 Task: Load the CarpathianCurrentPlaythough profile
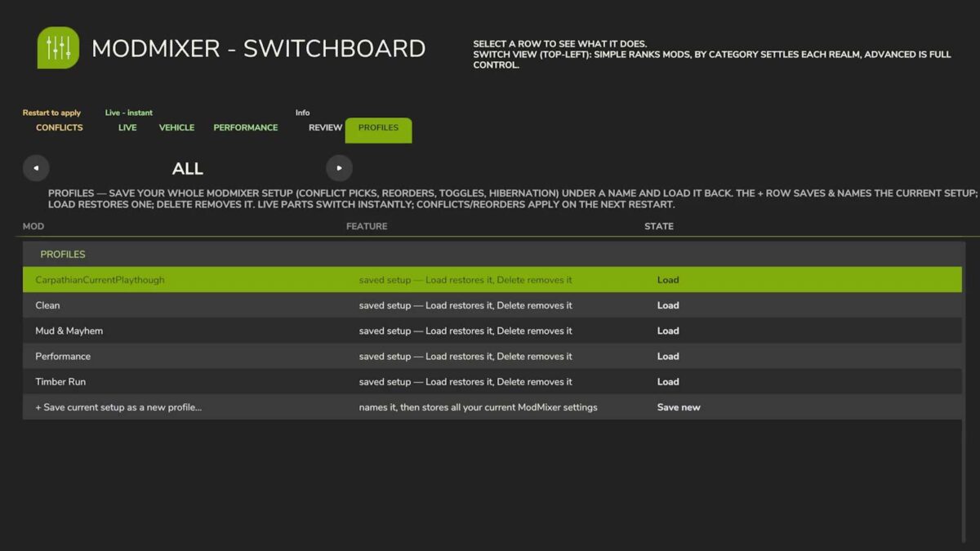(668, 280)
